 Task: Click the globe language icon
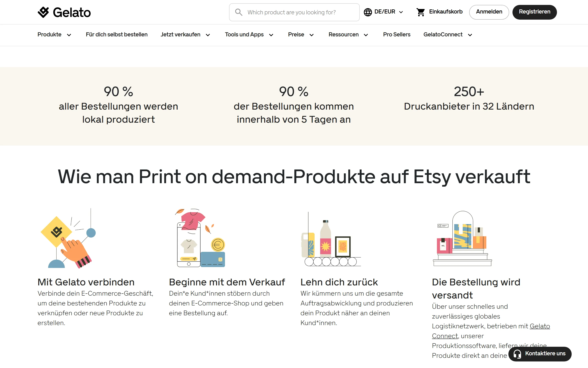point(368,12)
